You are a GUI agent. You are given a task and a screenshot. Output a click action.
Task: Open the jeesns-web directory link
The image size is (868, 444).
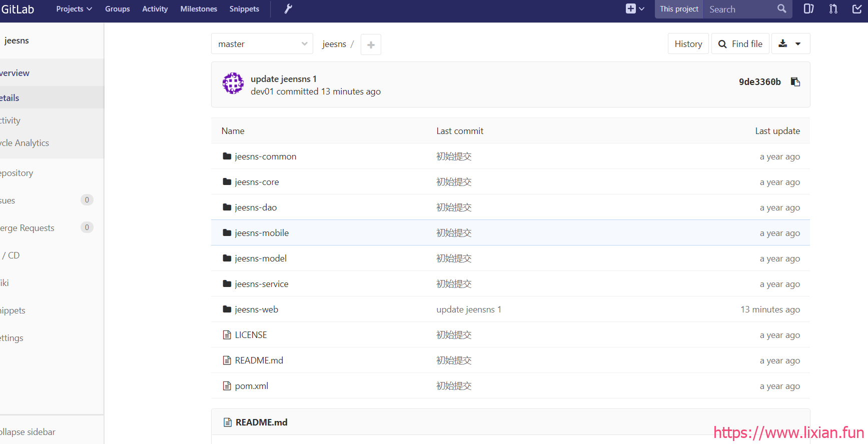[x=257, y=309]
